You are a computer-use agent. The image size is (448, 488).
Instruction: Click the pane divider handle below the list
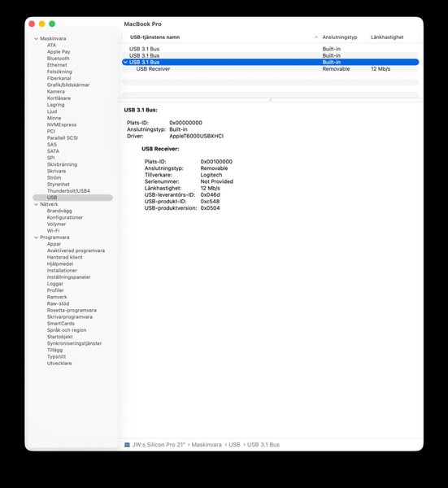(x=271, y=100)
